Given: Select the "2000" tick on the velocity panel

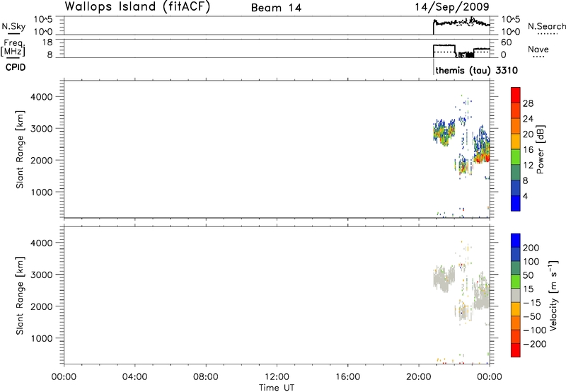Looking at the screenshot, I should tap(42, 306).
